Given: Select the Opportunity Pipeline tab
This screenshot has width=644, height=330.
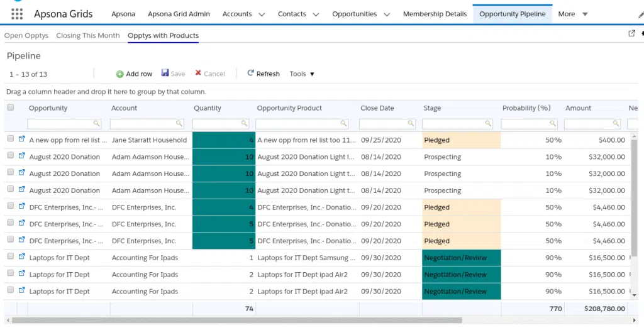Looking at the screenshot, I should coord(512,14).
